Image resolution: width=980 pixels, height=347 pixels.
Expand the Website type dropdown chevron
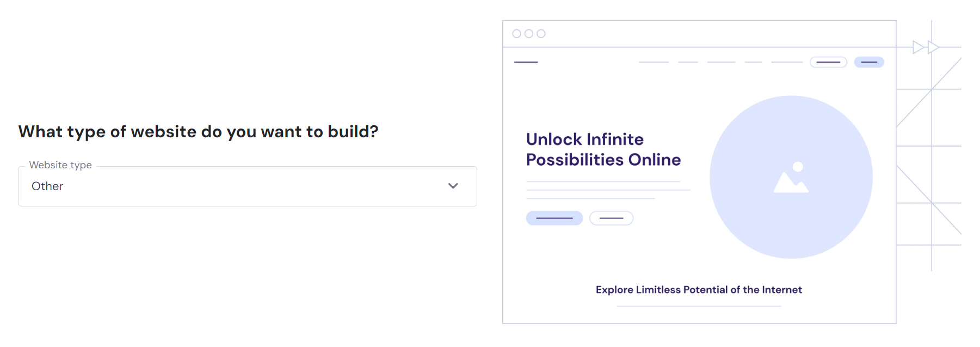tap(453, 186)
